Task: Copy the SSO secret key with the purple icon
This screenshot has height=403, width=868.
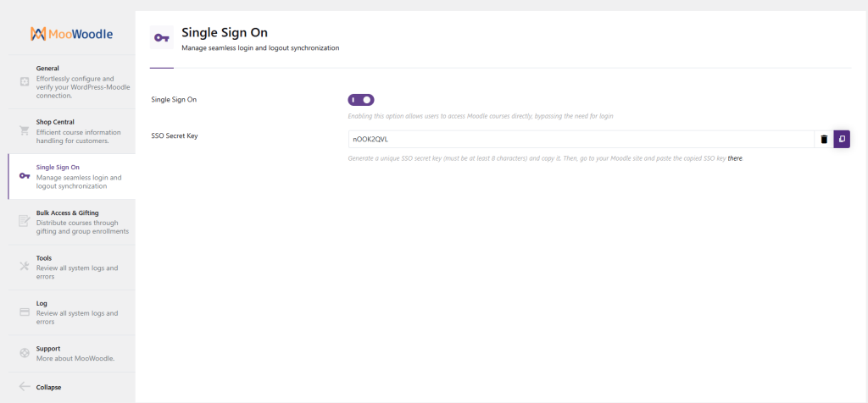Action: click(842, 139)
